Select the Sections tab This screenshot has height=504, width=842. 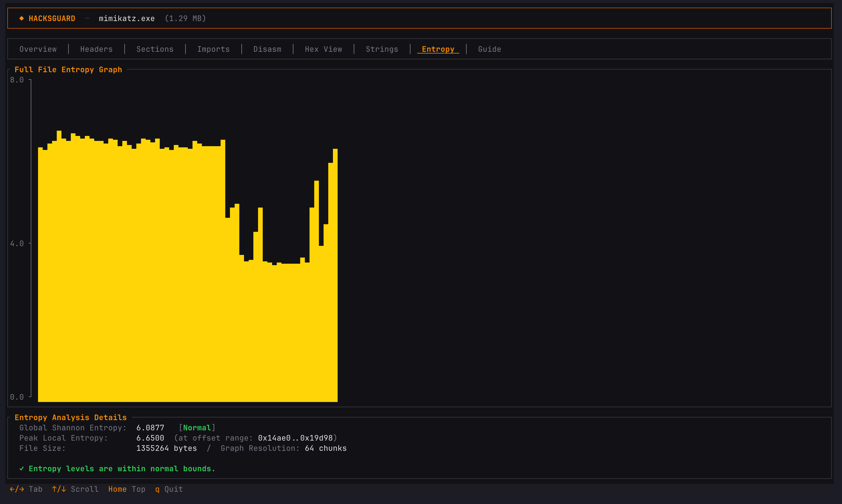click(155, 49)
